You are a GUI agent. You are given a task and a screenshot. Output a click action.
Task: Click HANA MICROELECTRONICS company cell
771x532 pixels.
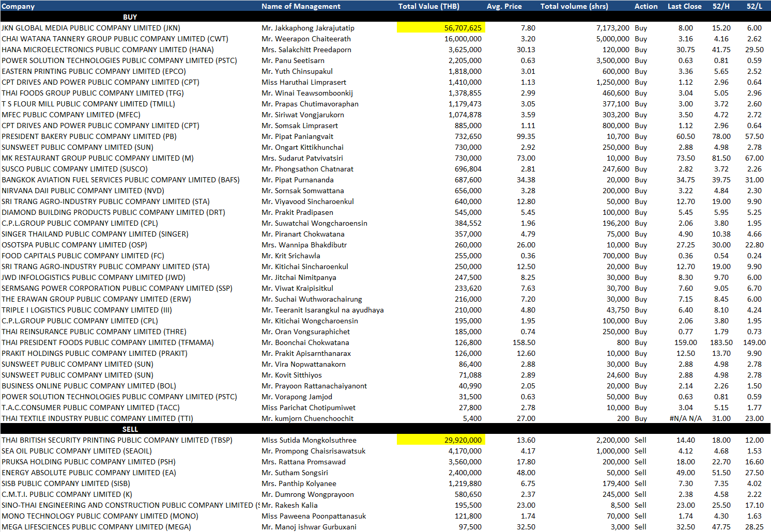[x=107, y=50]
